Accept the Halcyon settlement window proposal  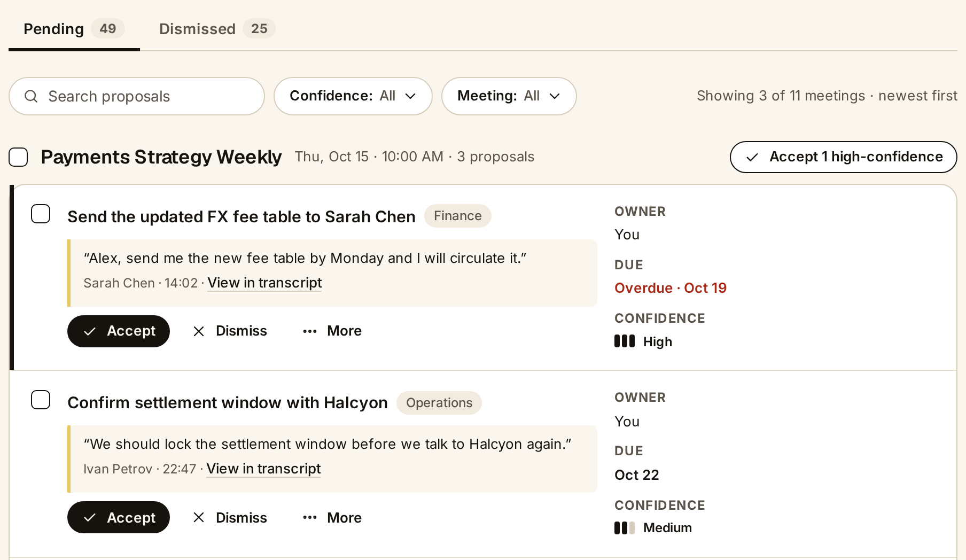tap(119, 517)
